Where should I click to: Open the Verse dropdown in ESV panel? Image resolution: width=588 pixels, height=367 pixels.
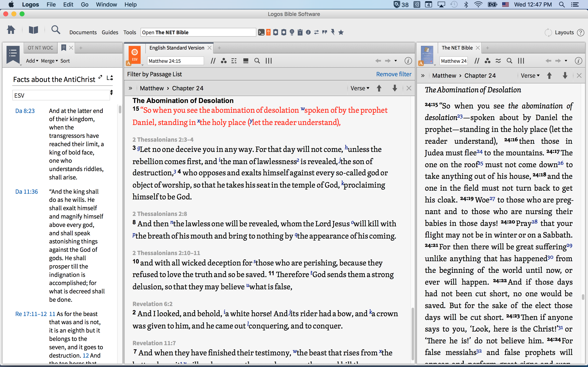coord(360,88)
